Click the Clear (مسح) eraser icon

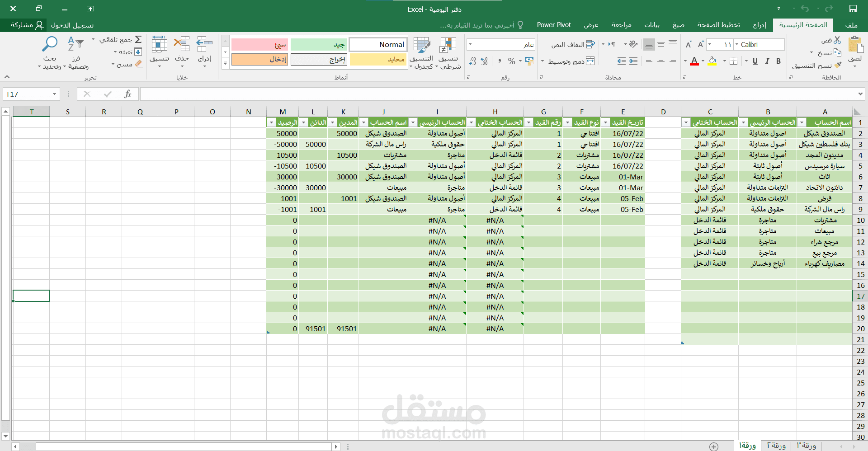point(139,64)
